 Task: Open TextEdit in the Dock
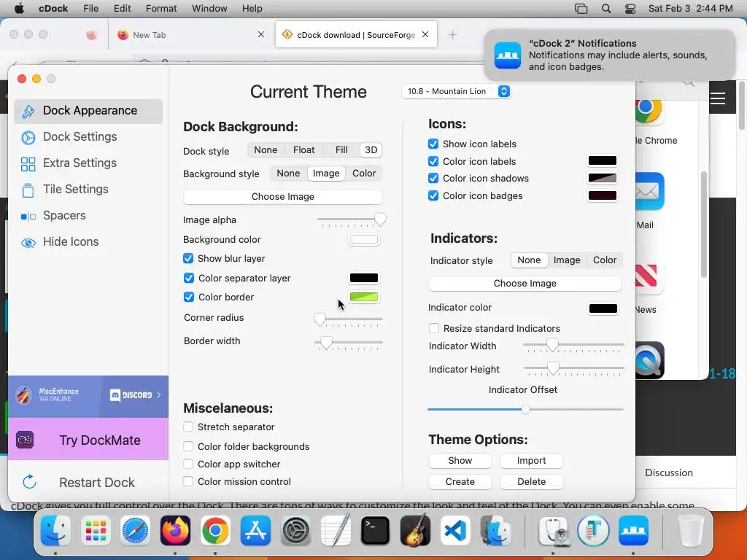(336, 530)
